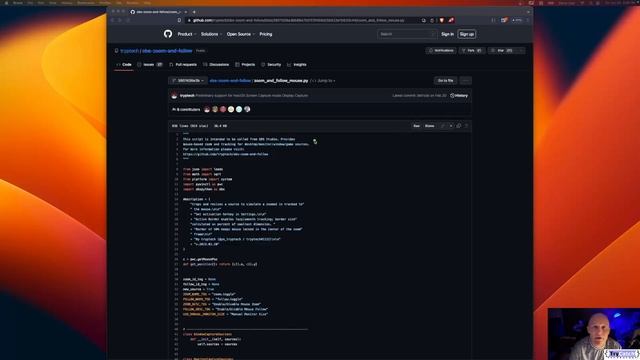This screenshot has width=640, height=360.
Task: Switch to the Pull requests tab
Action: click(x=183, y=65)
